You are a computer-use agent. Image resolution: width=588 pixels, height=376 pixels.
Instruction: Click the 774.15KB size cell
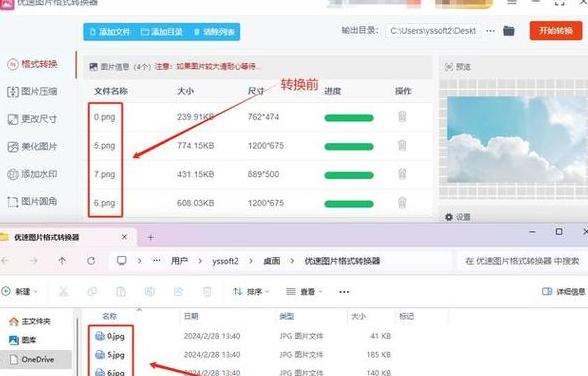click(x=195, y=145)
